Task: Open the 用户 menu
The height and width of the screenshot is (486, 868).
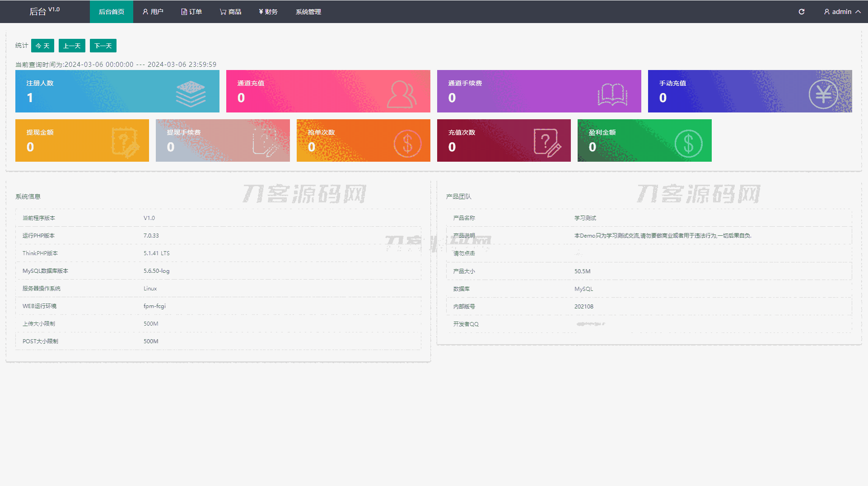Action: [x=153, y=12]
